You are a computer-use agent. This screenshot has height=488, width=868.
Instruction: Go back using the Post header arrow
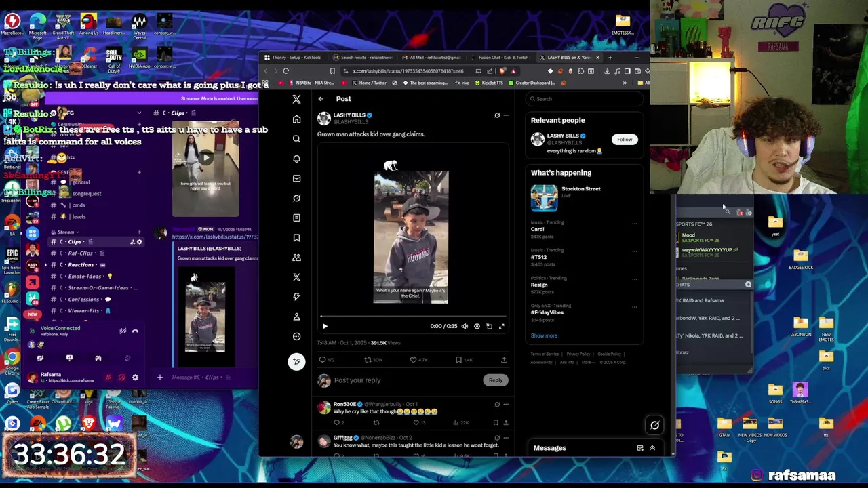pyautogui.click(x=321, y=99)
